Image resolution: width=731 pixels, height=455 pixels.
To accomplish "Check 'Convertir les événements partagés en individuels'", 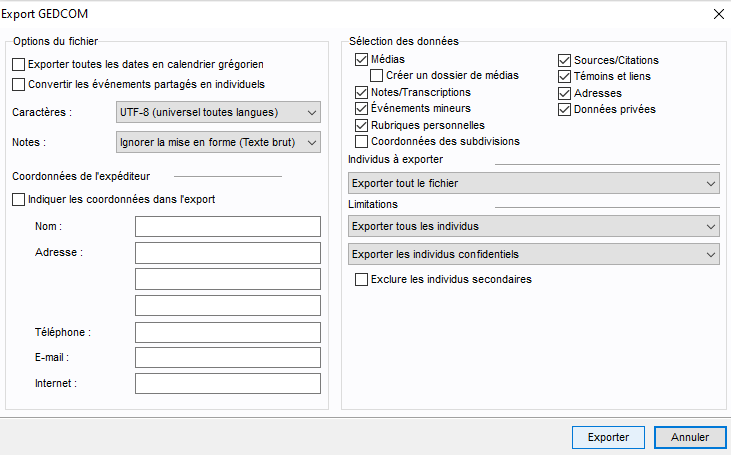I will click(19, 84).
